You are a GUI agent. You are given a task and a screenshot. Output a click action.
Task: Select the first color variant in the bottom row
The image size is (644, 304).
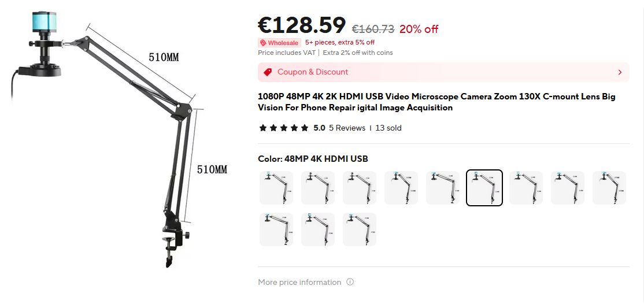[x=276, y=229]
